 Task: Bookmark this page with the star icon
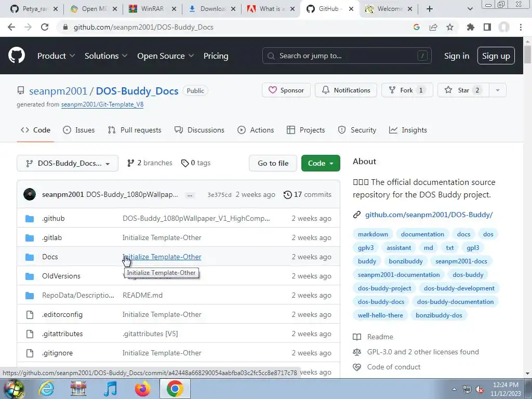[450, 27]
